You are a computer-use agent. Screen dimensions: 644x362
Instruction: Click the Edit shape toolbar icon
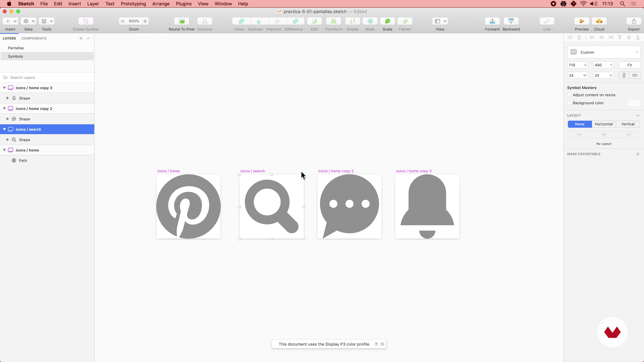point(314,21)
